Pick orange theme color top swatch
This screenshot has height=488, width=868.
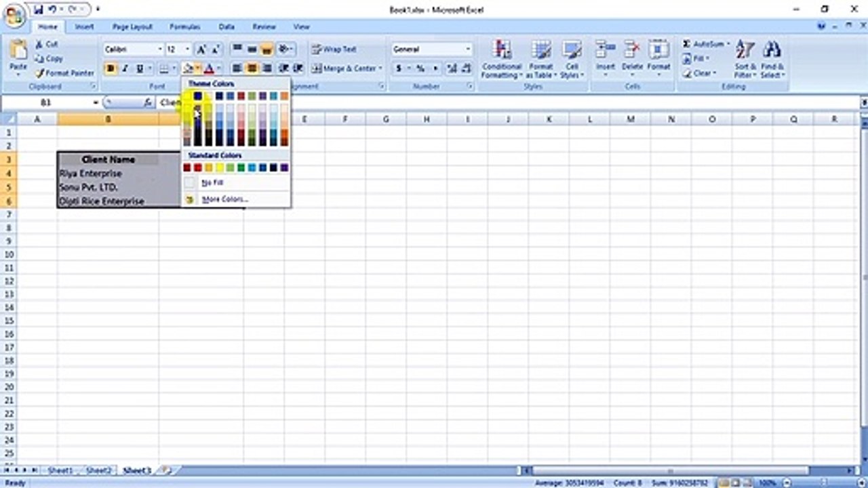tap(284, 96)
